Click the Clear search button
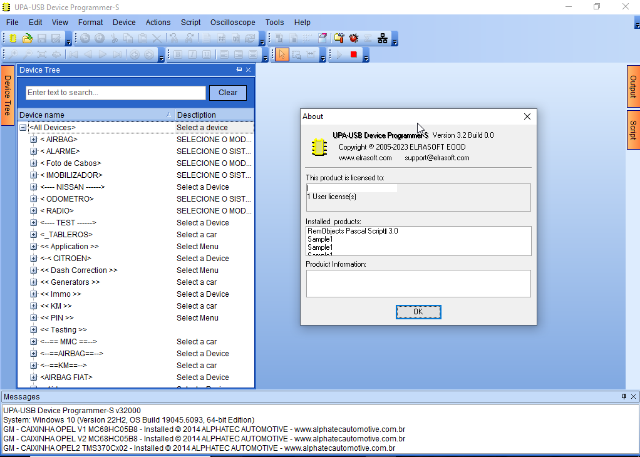This screenshot has width=640, height=457. (228, 93)
